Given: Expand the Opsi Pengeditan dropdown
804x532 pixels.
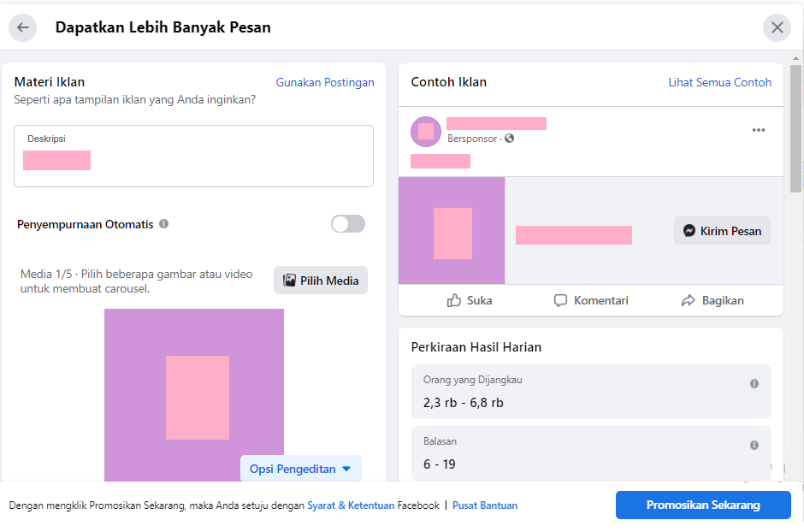Looking at the screenshot, I should coord(301,469).
